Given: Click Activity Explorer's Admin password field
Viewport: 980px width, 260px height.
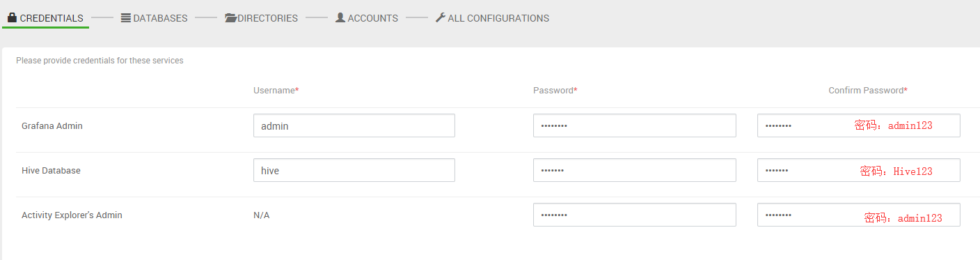Looking at the screenshot, I should click(635, 215).
